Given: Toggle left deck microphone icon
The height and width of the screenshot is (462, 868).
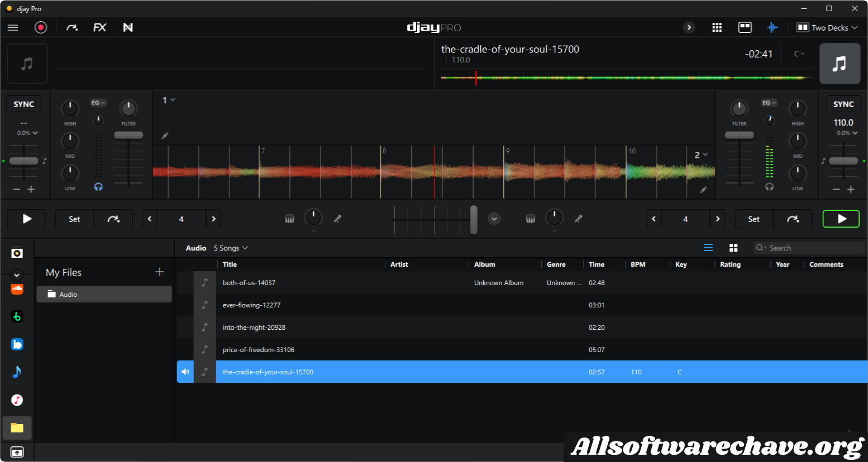Looking at the screenshot, I should (x=337, y=219).
